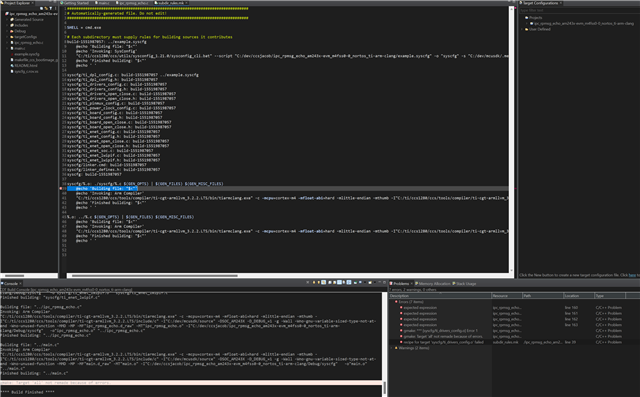Select makefile_ccs_bootimage file in Project Explorer

point(36,60)
